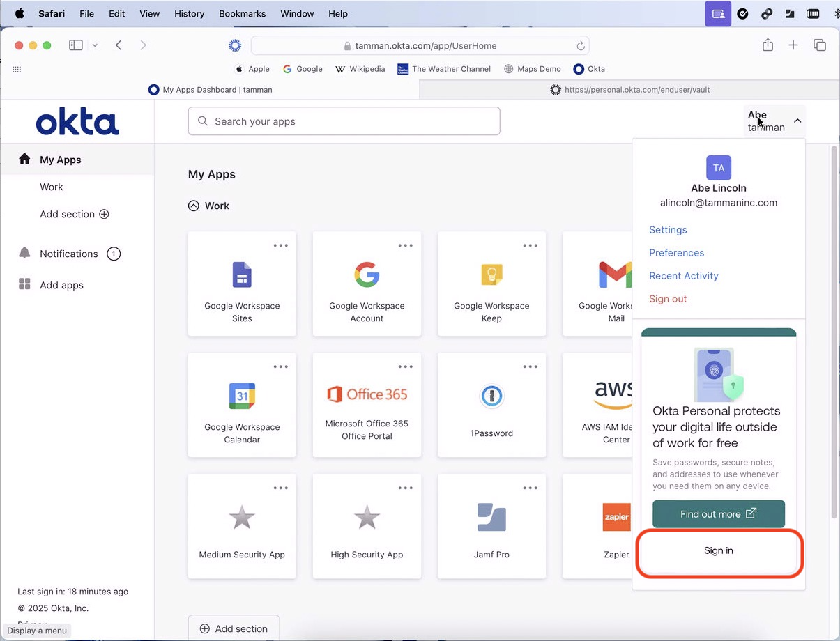Open Safari History menu
The width and height of the screenshot is (840, 641).
tap(189, 13)
